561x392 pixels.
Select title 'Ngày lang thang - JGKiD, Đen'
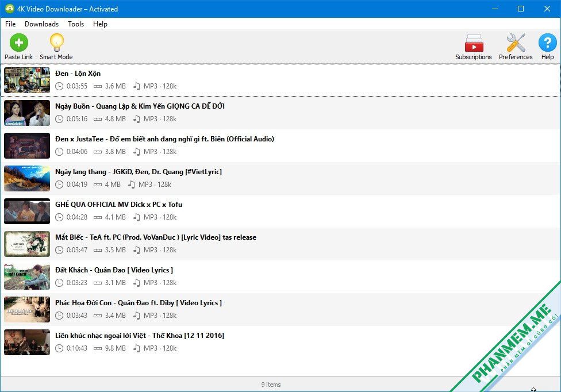[139, 172]
